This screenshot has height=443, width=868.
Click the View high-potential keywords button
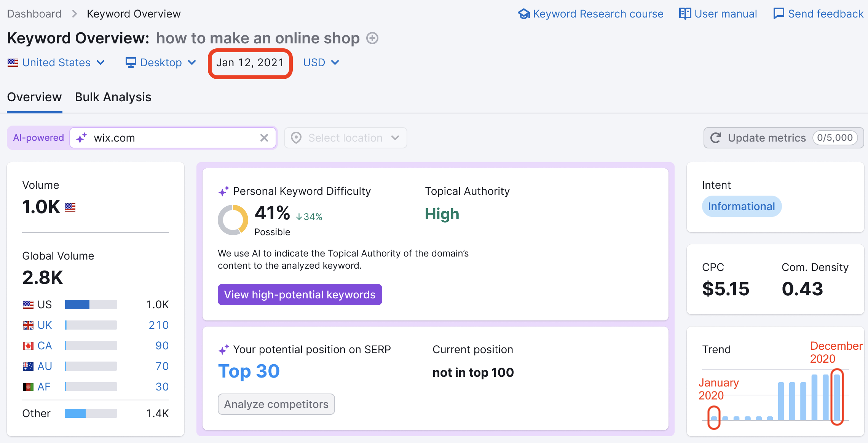pyautogui.click(x=300, y=294)
